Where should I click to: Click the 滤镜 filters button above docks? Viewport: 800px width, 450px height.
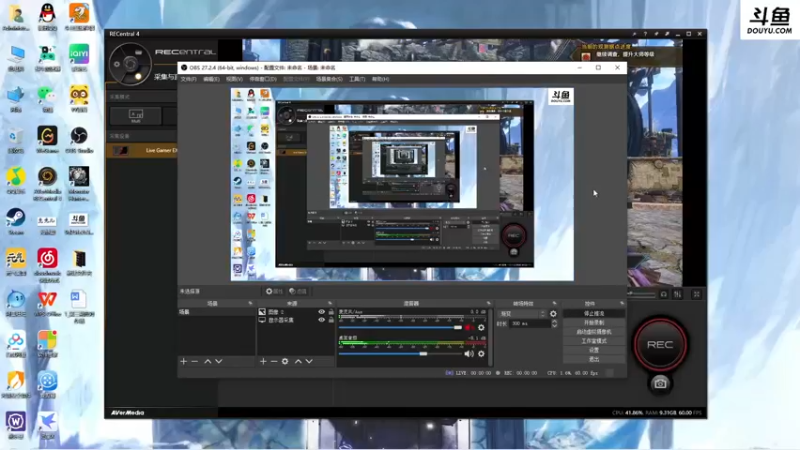pyautogui.click(x=298, y=291)
